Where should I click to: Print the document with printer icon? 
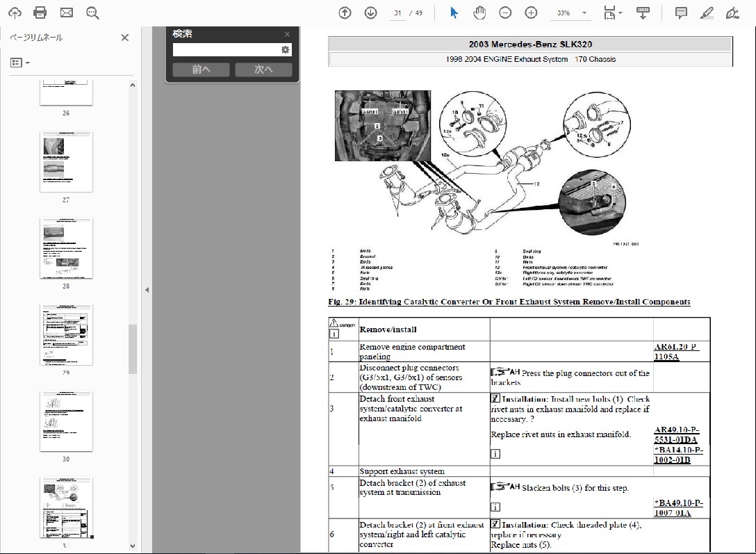[40, 13]
